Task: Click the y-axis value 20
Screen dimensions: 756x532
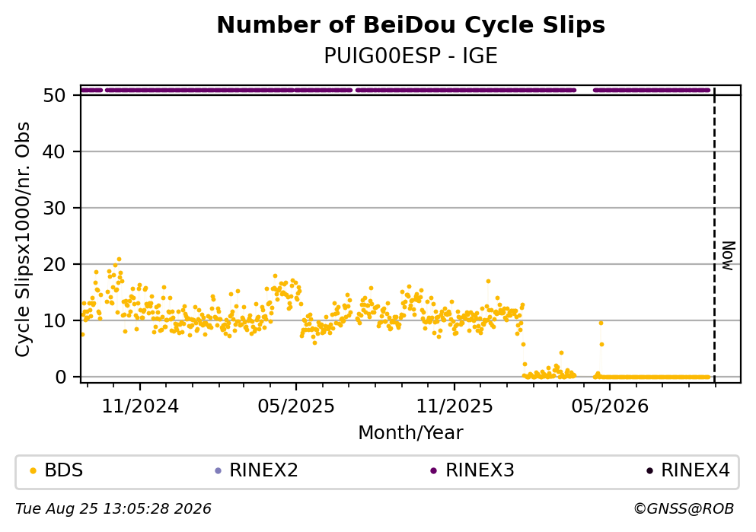Action: (55, 265)
